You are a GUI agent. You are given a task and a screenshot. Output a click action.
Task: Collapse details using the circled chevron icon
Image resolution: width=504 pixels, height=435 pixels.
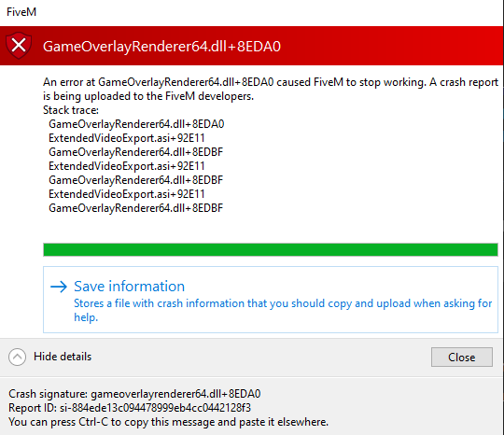click(x=18, y=357)
